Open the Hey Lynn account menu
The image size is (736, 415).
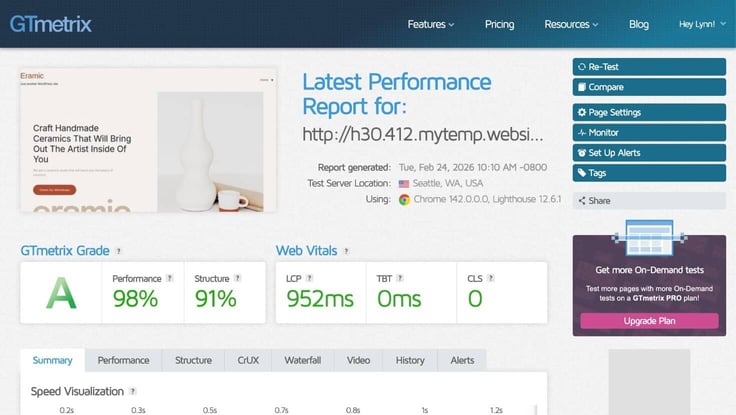click(702, 24)
